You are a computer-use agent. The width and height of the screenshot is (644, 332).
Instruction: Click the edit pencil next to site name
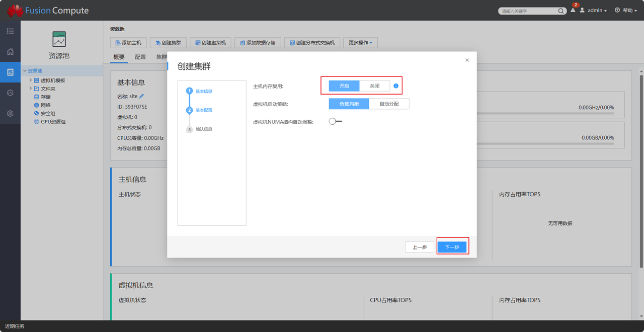tap(141, 96)
